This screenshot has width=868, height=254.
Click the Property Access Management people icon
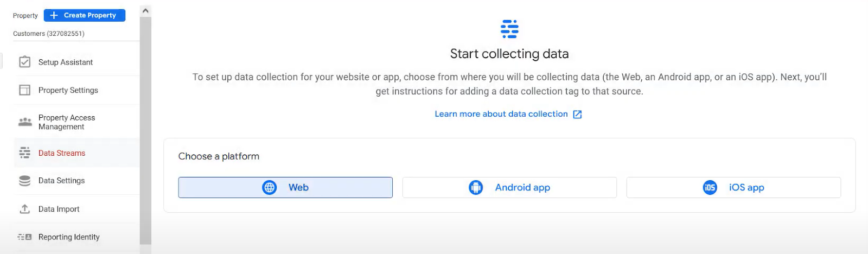point(25,122)
